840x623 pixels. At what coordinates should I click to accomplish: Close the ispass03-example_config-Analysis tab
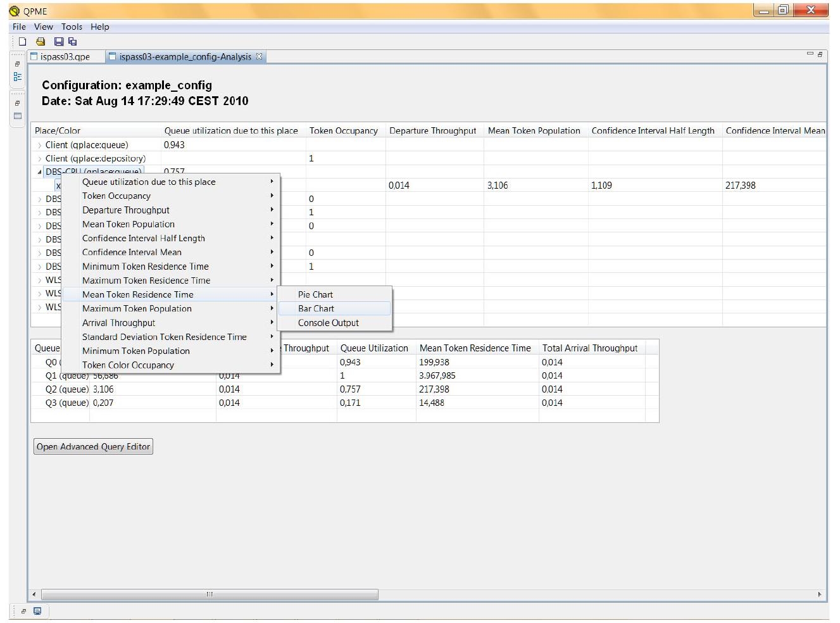click(x=259, y=56)
